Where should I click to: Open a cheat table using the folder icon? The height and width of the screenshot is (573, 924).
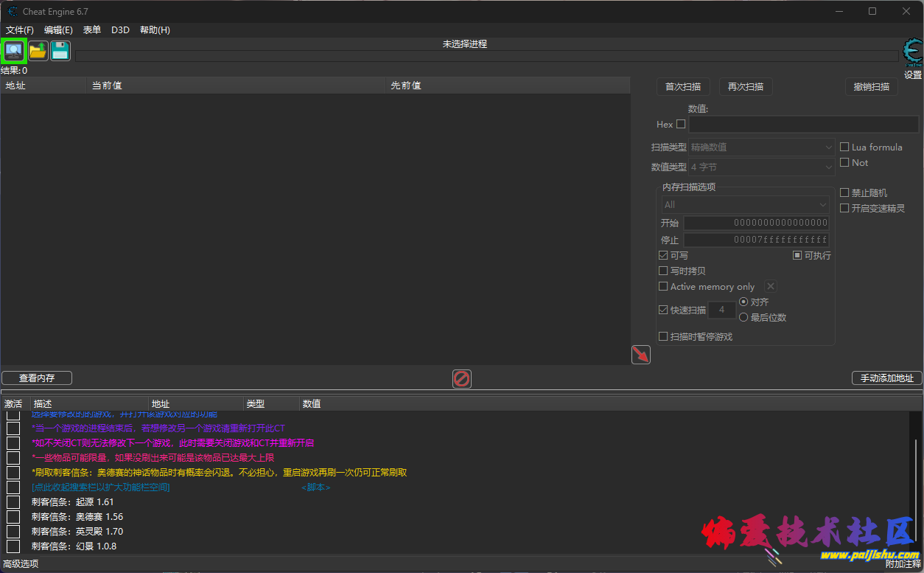(x=37, y=50)
